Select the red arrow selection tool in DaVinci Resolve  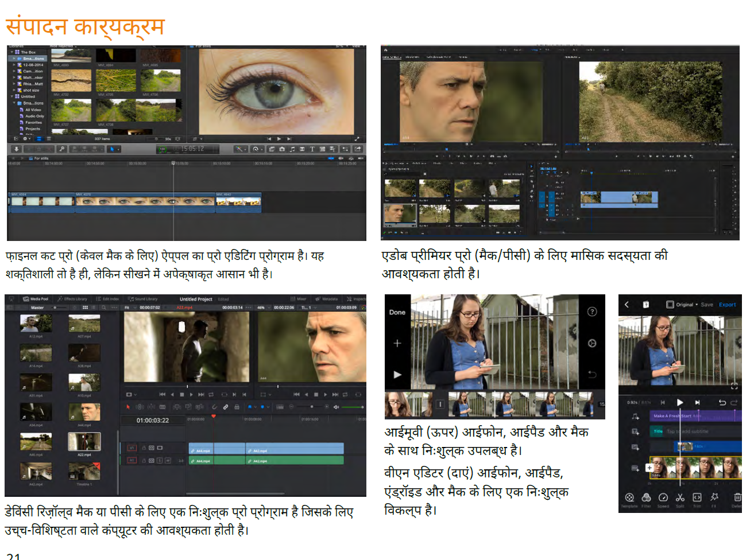(128, 407)
